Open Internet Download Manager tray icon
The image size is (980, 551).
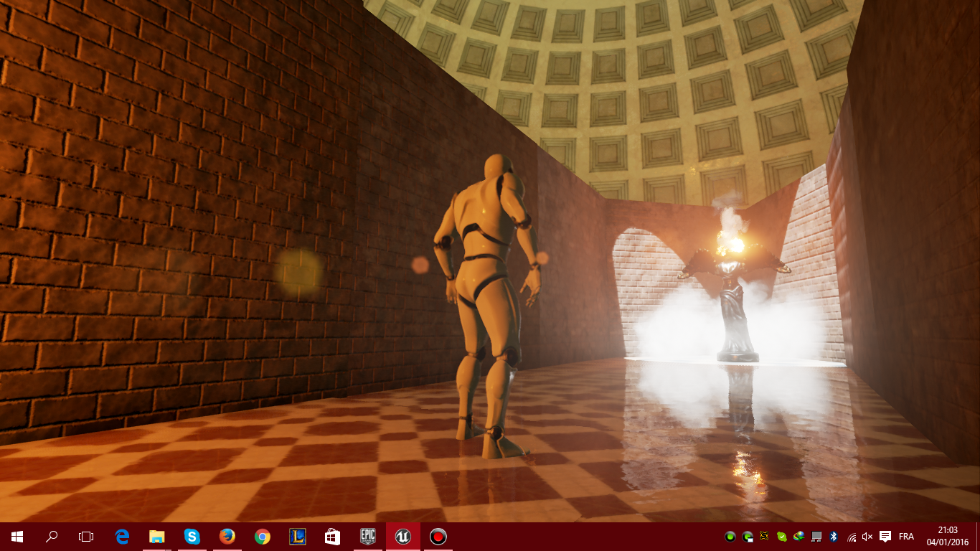[798, 537]
